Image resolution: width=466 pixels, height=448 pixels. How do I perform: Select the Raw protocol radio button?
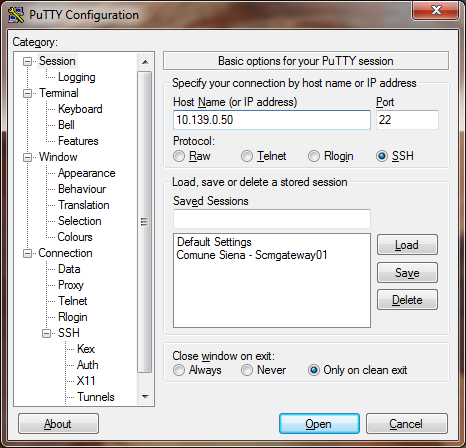(x=179, y=156)
